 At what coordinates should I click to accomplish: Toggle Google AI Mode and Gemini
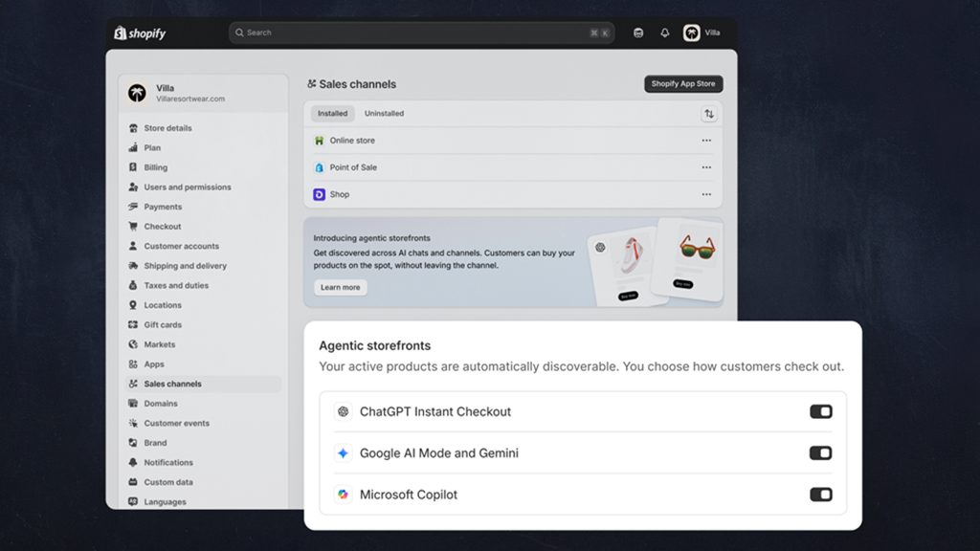point(820,452)
